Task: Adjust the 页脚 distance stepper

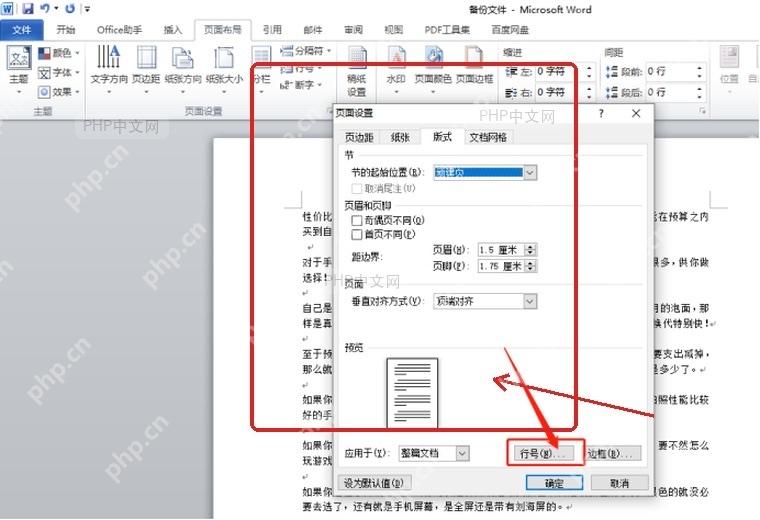Action: click(x=530, y=266)
